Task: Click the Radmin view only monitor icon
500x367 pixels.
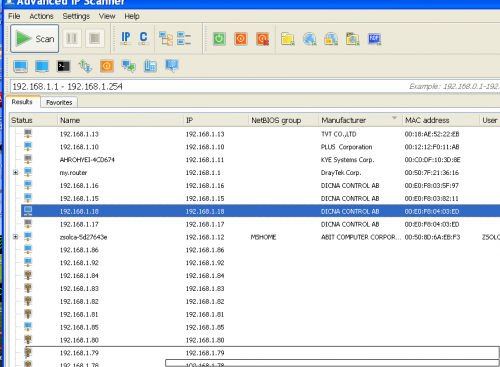Action: [x=42, y=66]
